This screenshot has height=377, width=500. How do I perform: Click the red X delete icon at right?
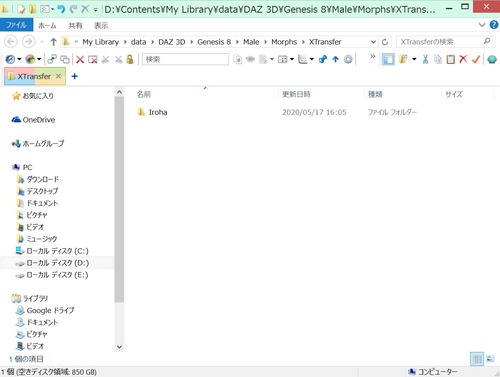pyautogui.click(x=463, y=59)
